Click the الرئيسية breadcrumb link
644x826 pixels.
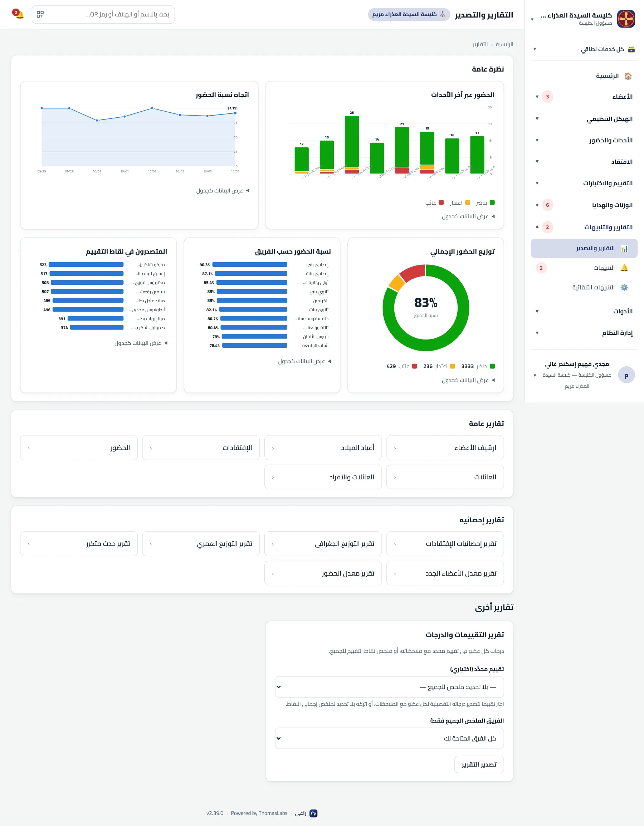pyautogui.click(x=504, y=44)
